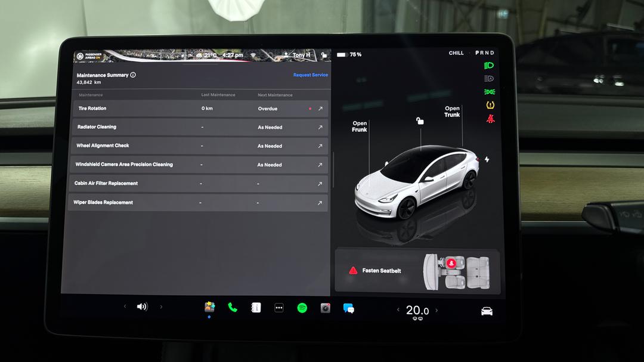Increase volume with the right chevron
This screenshot has width=644, height=362.
(x=161, y=307)
